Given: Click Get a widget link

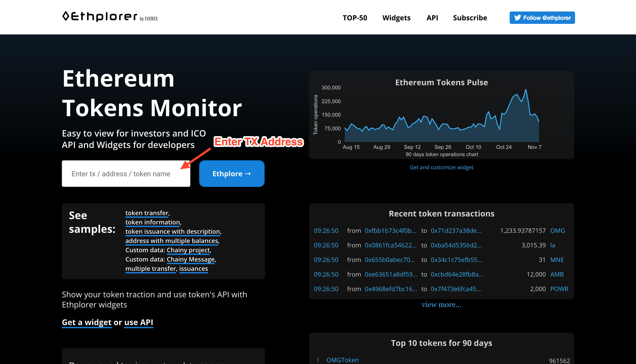Looking at the screenshot, I should pos(87,322).
